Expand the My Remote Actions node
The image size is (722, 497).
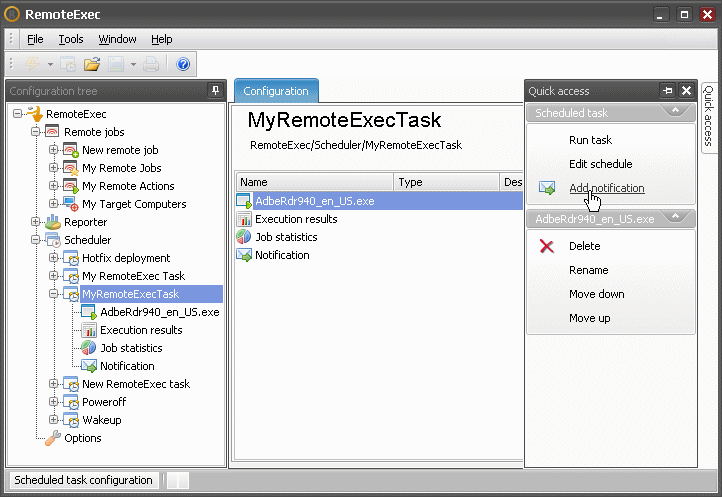53,185
